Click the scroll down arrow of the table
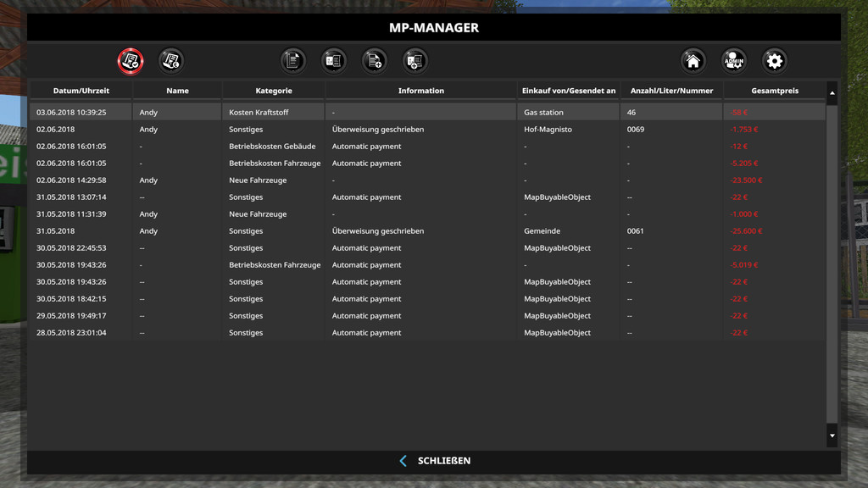Viewport: 868px width, 488px height. [x=832, y=435]
